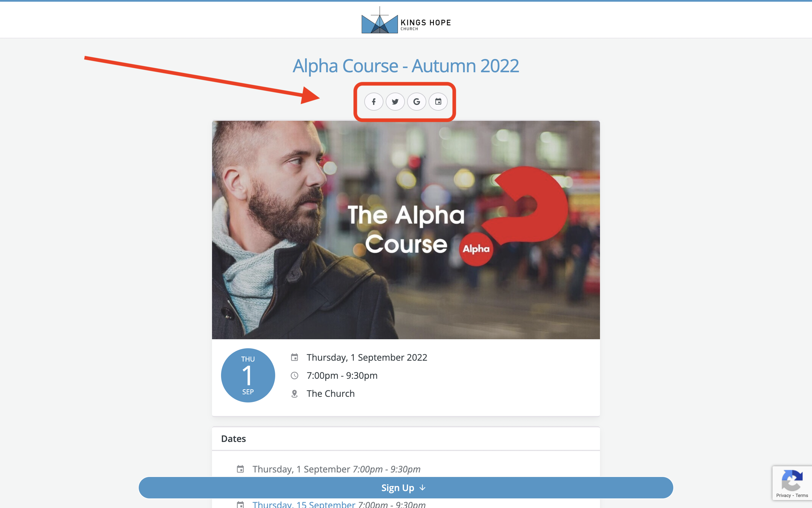Open the Kings Hope Church logo

point(406,20)
